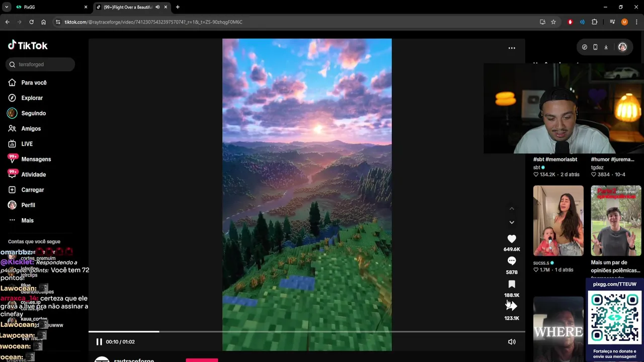Open the WHERE video thumbnail
The width and height of the screenshot is (644, 362).
[558, 329]
